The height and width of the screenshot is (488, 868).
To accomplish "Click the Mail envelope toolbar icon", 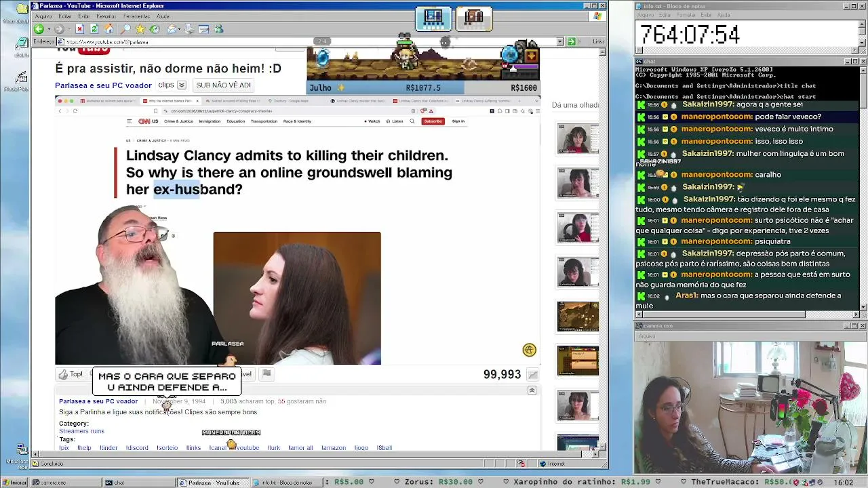I will click(x=172, y=29).
